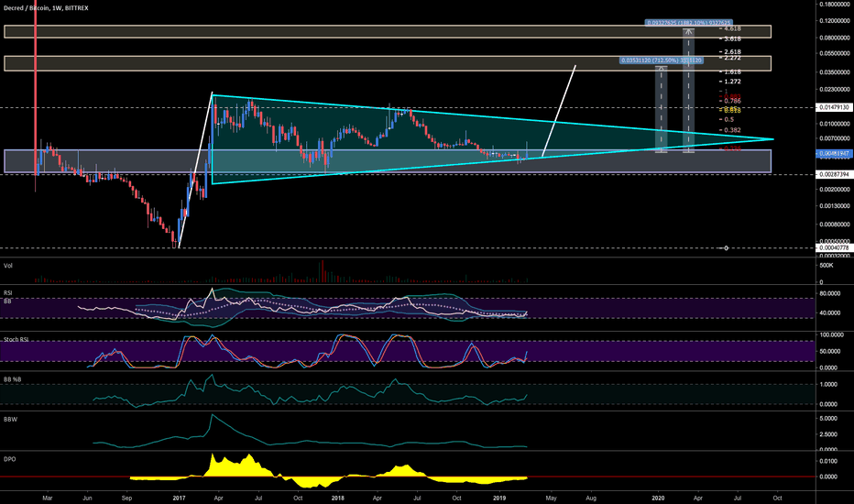
Task: Click the 0.03500000 price axis value
Action: tap(835, 72)
